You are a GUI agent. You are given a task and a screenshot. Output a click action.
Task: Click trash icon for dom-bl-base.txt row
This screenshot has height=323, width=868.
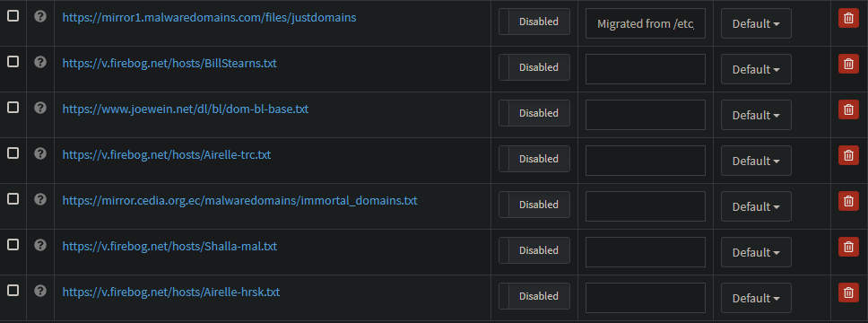pos(848,109)
